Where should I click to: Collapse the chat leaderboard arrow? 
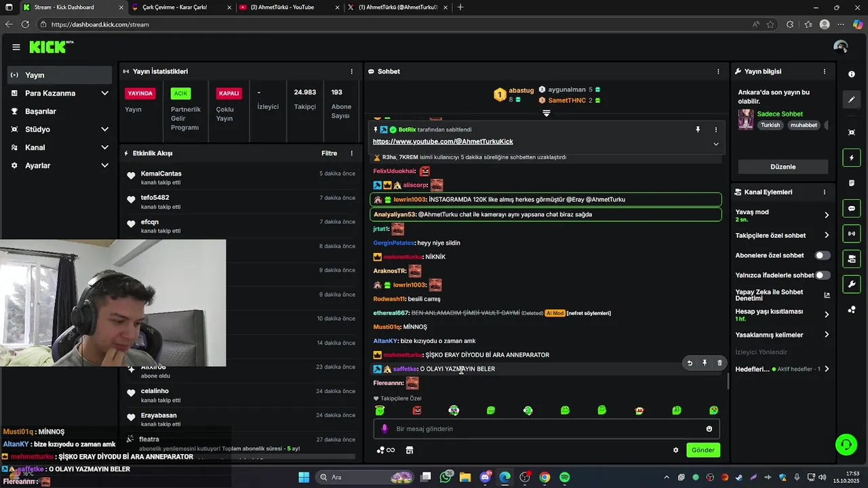pos(546,113)
